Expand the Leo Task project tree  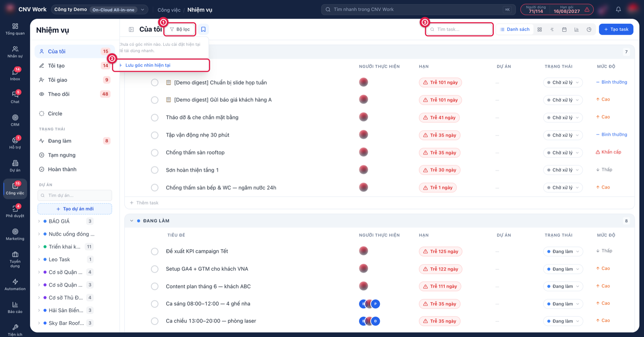coord(39,259)
